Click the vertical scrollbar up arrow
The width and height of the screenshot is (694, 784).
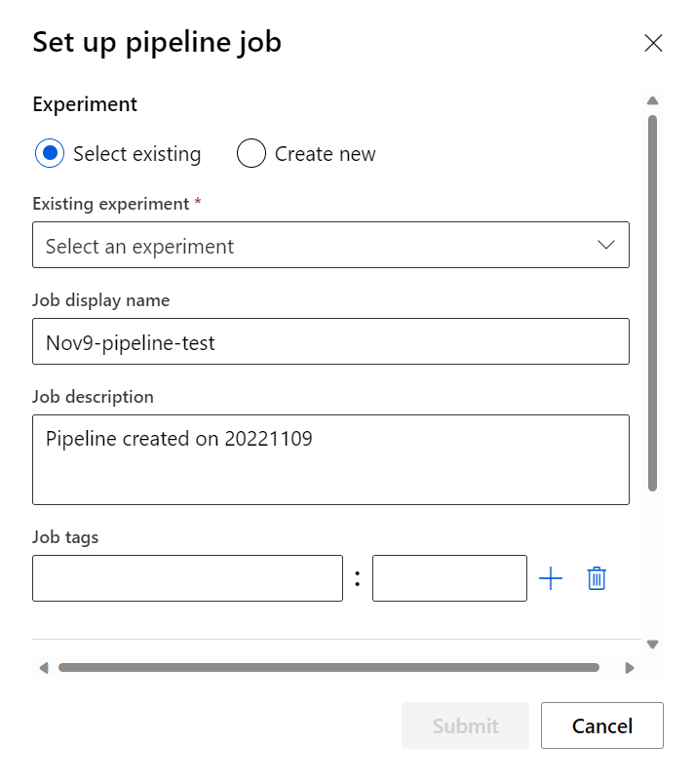(653, 100)
